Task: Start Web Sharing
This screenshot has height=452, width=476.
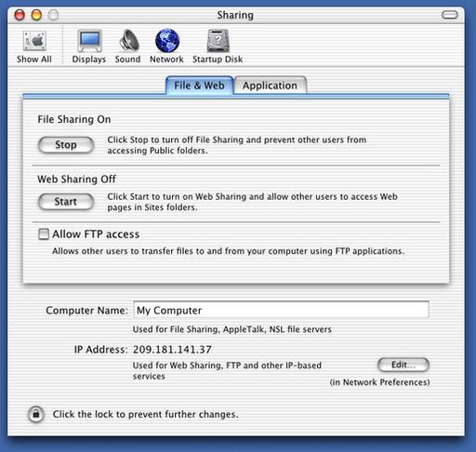Action: [x=66, y=202]
